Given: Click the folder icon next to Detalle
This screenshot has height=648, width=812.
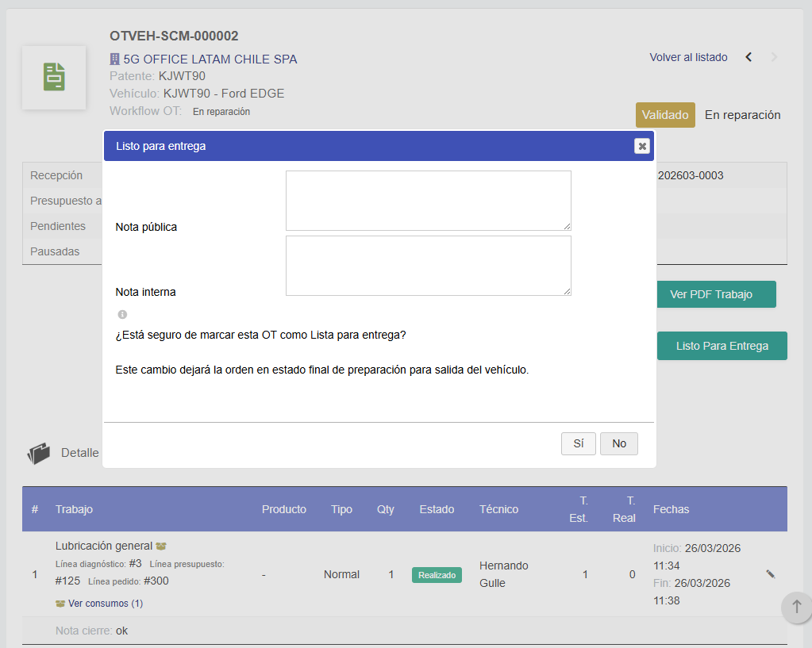Looking at the screenshot, I should [x=38, y=454].
